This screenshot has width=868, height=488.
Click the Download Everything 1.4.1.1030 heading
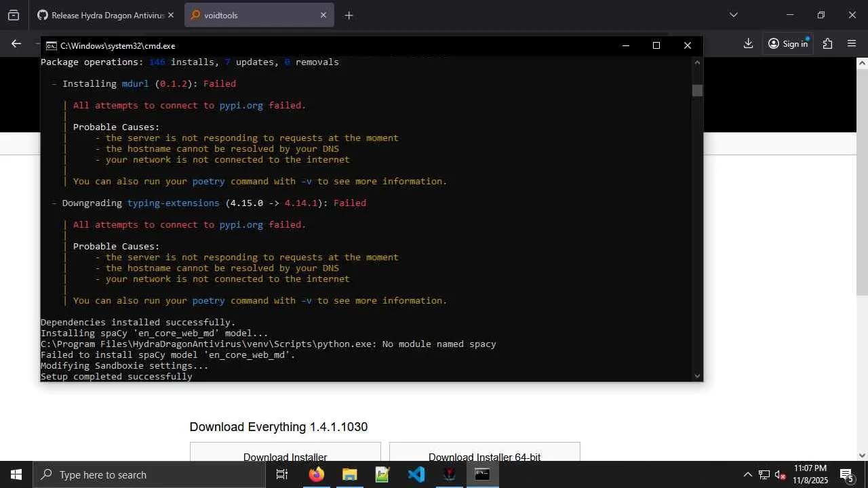(279, 427)
